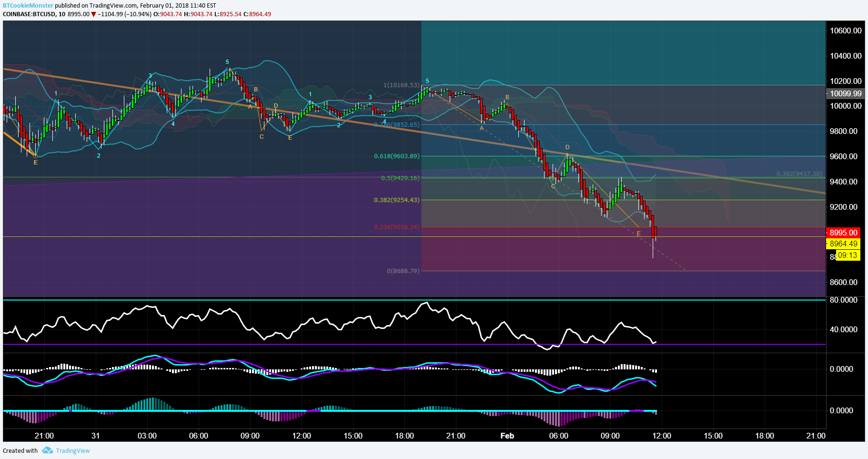Click the C:8964.49 close value
868x459 pixels.
tap(257, 14)
